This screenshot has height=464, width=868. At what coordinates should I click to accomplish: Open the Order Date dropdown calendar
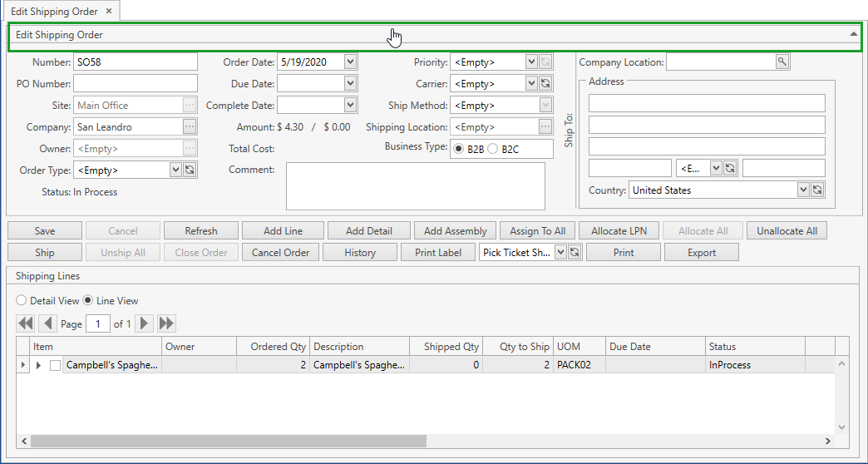click(350, 62)
